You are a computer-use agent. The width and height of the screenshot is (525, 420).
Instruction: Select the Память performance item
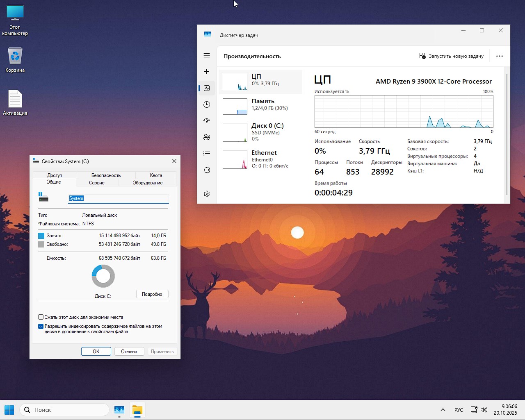click(x=260, y=107)
